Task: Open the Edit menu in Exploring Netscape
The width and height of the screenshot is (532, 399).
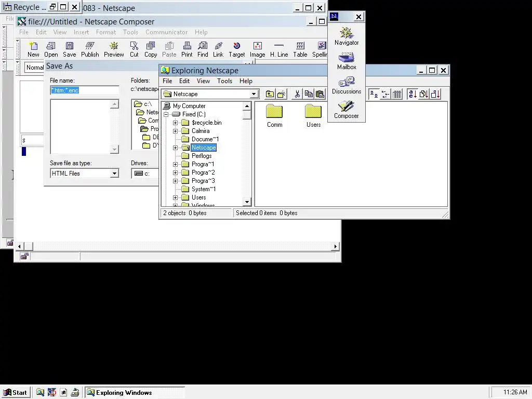Action: [x=184, y=81]
